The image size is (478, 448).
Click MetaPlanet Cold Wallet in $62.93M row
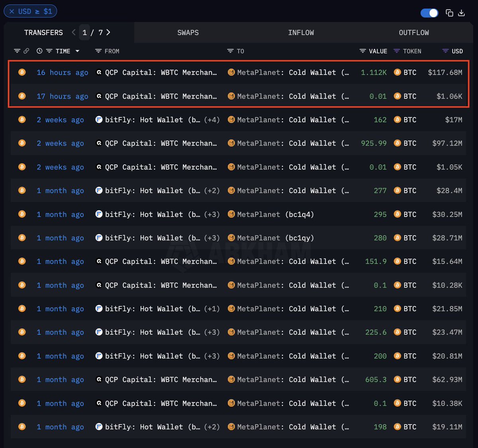(x=293, y=380)
